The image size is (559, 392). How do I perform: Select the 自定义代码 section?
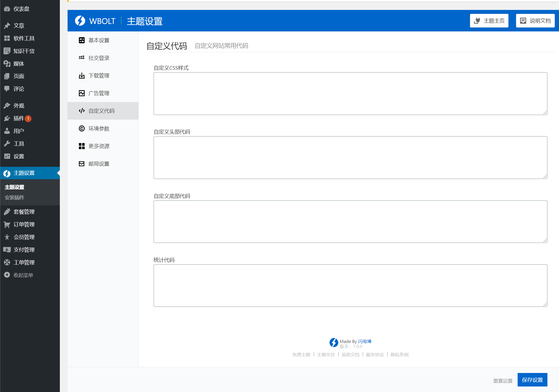pyautogui.click(x=99, y=111)
